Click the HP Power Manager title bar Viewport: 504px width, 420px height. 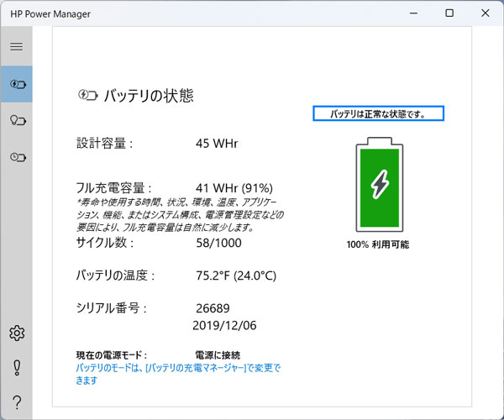tap(210, 13)
